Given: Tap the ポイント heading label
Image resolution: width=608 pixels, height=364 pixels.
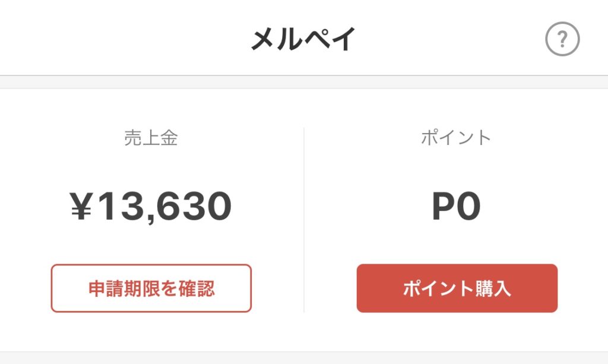Looking at the screenshot, I should pyautogui.click(x=456, y=138).
